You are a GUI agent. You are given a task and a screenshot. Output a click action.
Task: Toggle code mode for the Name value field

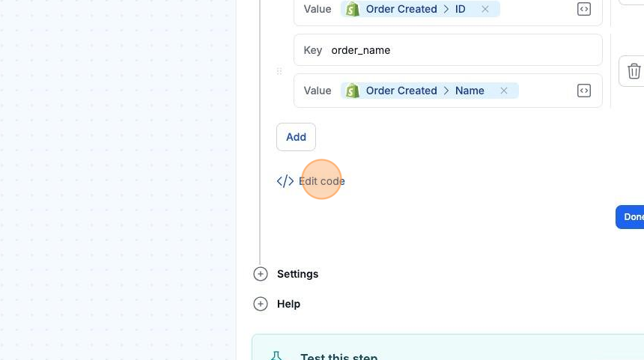(x=584, y=91)
